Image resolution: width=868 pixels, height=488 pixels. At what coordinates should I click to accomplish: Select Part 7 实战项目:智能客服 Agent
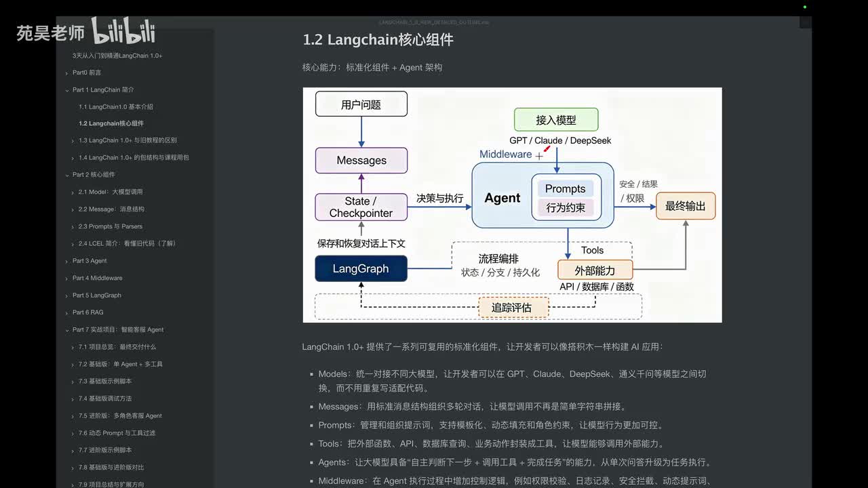point(118,329)
